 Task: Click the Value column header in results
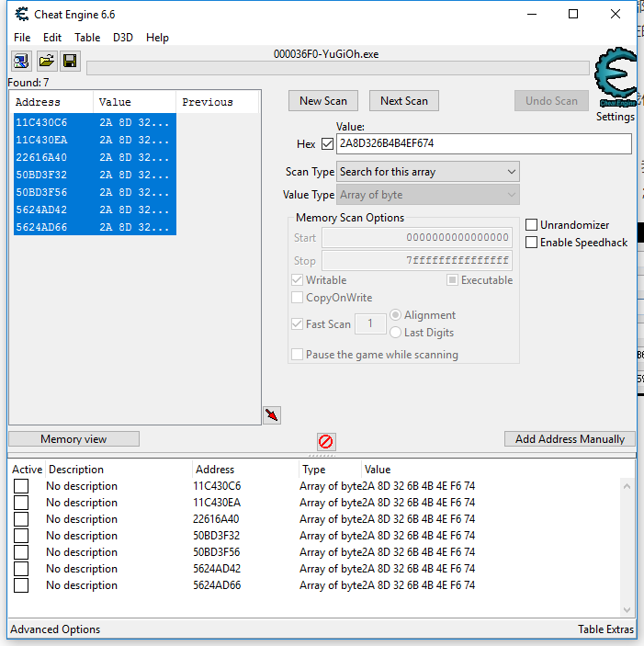coord(135,102)
